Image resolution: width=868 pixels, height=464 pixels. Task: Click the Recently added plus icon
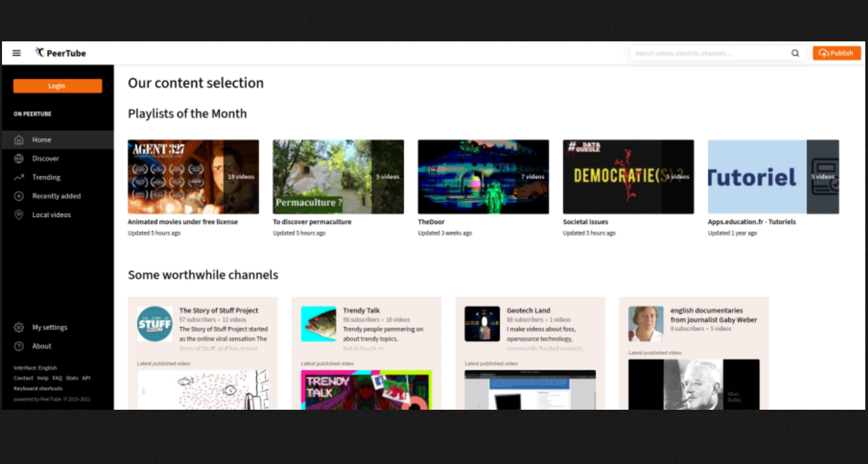19,196
